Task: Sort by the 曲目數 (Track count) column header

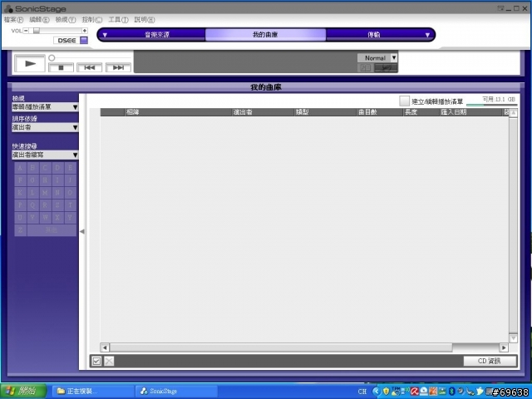Action: 380,112
